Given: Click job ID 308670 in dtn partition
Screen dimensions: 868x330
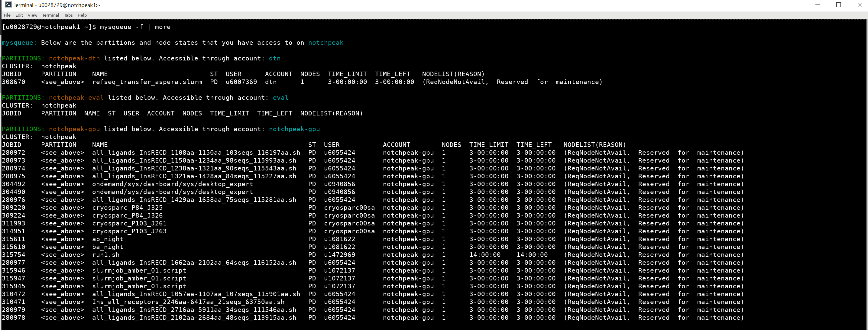Looking at the screenshot, I should [x=14, y=82].
